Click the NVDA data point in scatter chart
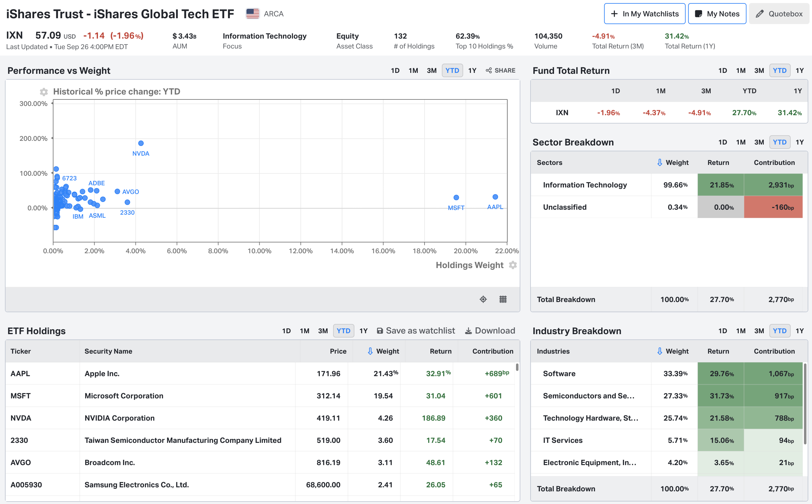 point(141,143)
